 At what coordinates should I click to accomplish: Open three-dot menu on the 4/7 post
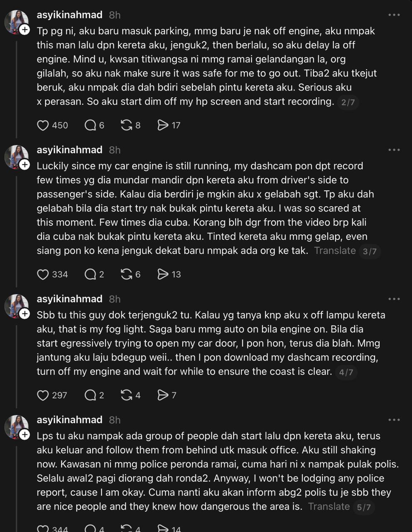coord(394,299)
